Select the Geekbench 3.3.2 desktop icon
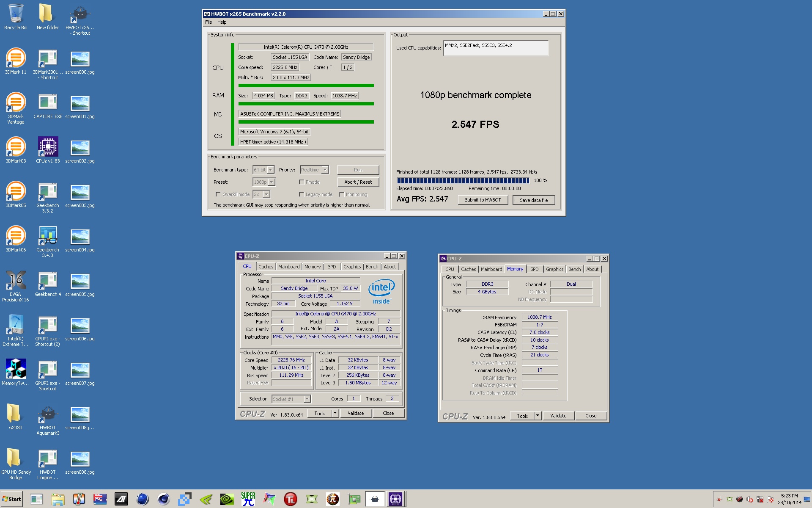The image size is (812, 508). click(x=48, y=198)
